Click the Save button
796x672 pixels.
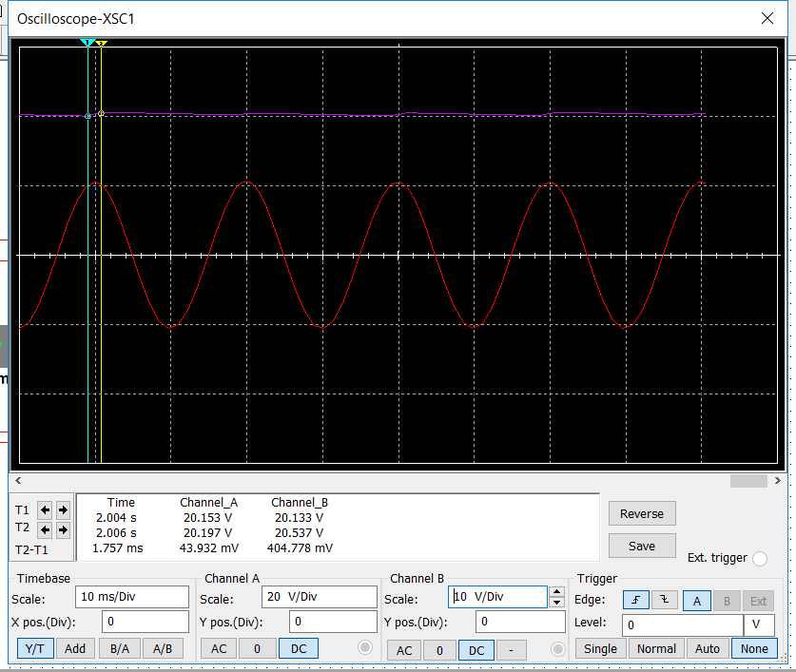click(641, 546)
